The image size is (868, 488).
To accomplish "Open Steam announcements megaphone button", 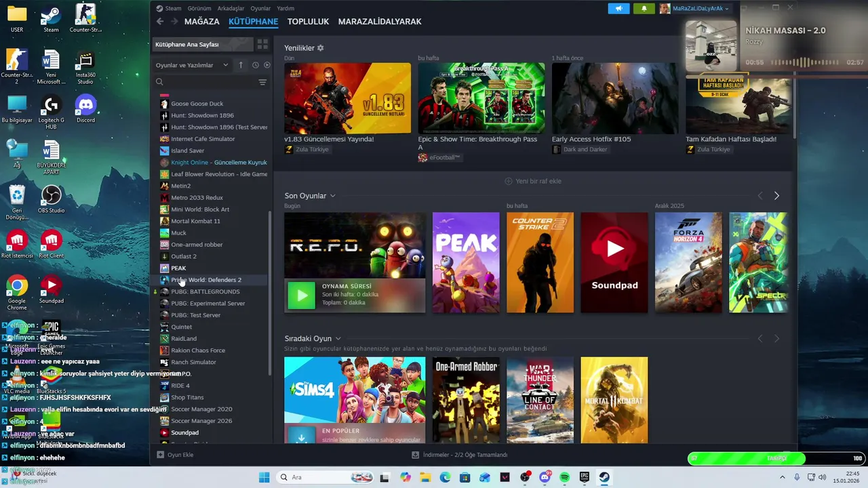I will pos(618,8).
